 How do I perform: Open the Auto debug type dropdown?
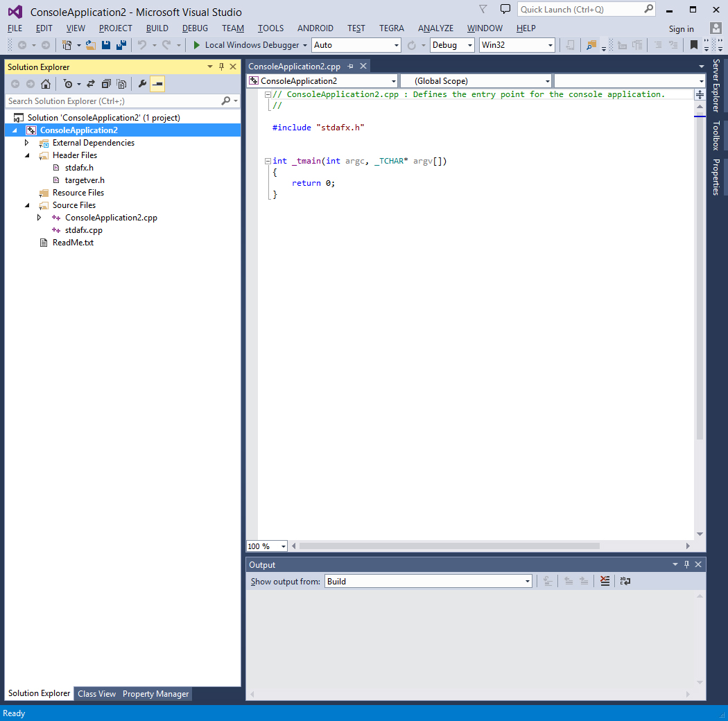tap(356, 45)
